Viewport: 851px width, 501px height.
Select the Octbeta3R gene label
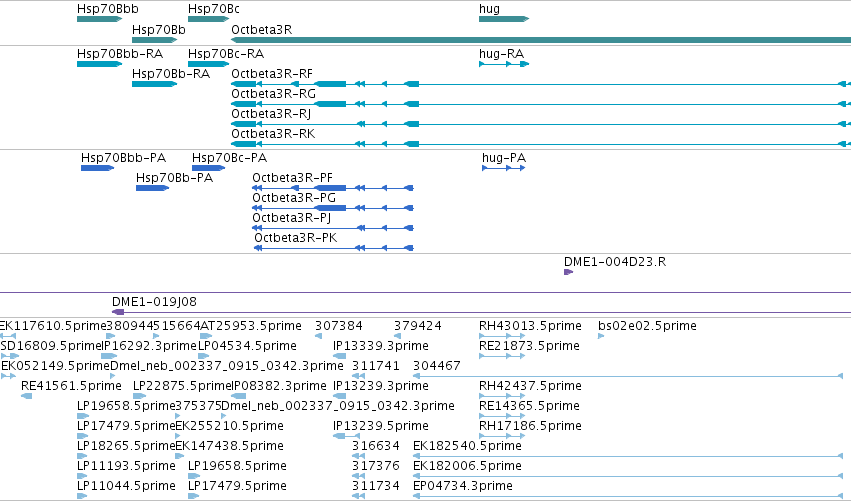coord(262,30)
